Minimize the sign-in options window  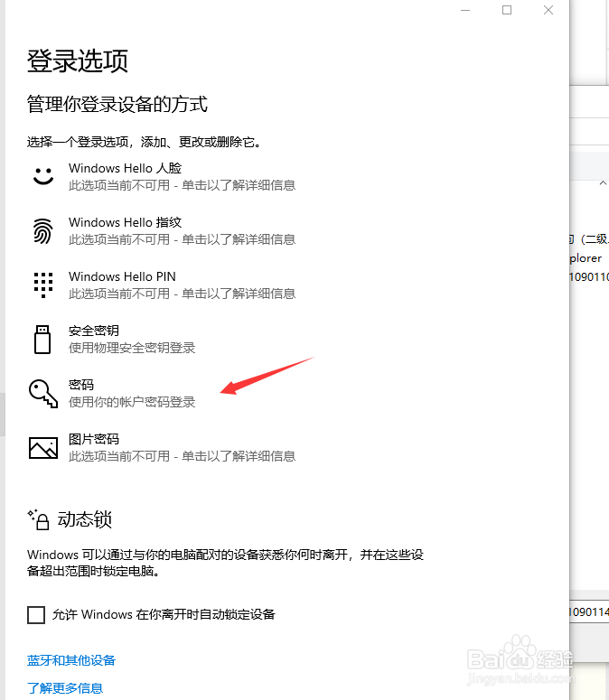click(x=465, y=10)
